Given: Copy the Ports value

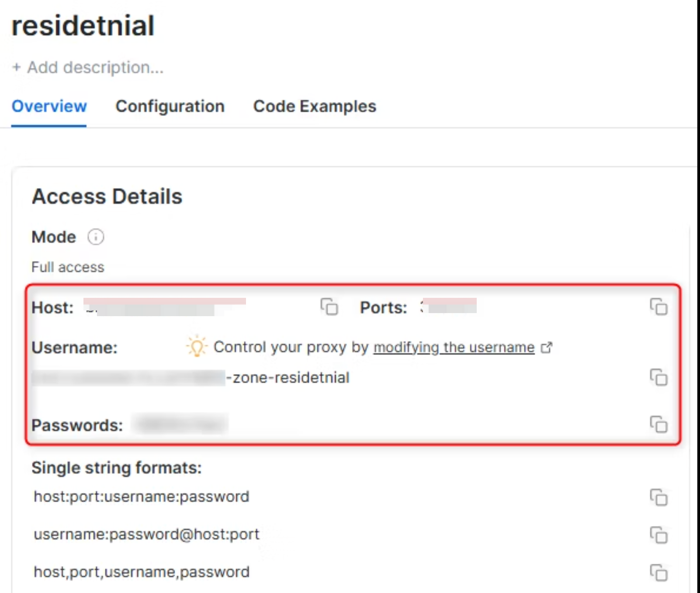Looking at the screenshot, I should point(658,307).
